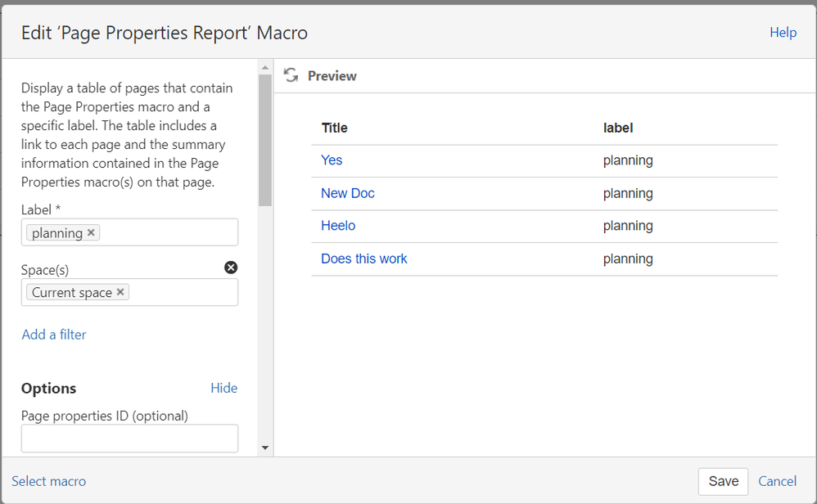Open the Does this work link
This screenshot has height=504, width=817.
(364, 259)
